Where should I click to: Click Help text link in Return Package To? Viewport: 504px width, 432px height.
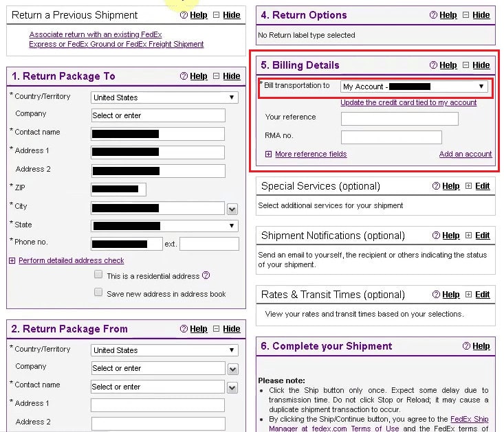(x=199, y=76)
